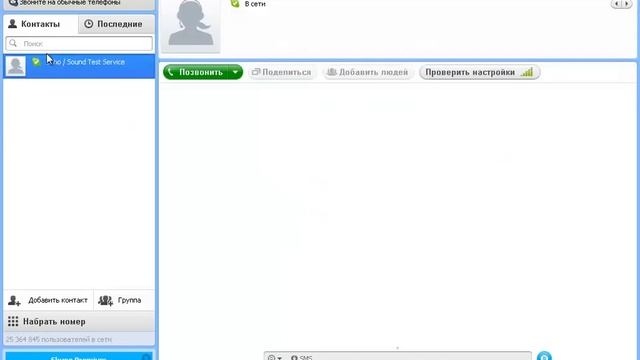Click the left arrow in the header corner

point(616,4)
